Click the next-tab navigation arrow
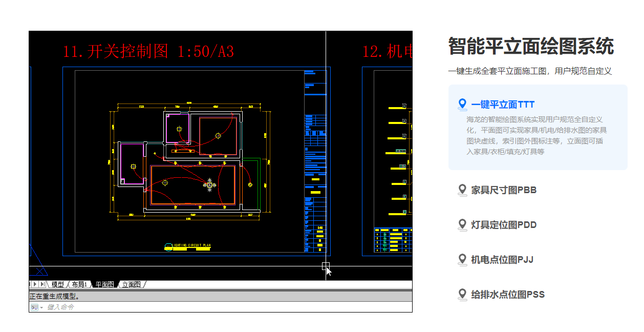The height and width of the screenshot is (332, 644). [x=35, y=284]
